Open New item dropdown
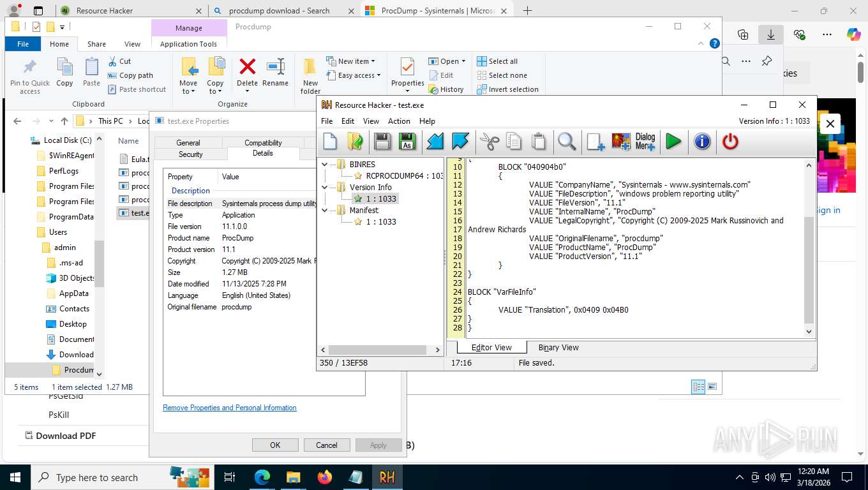 (x=350, y=61)
